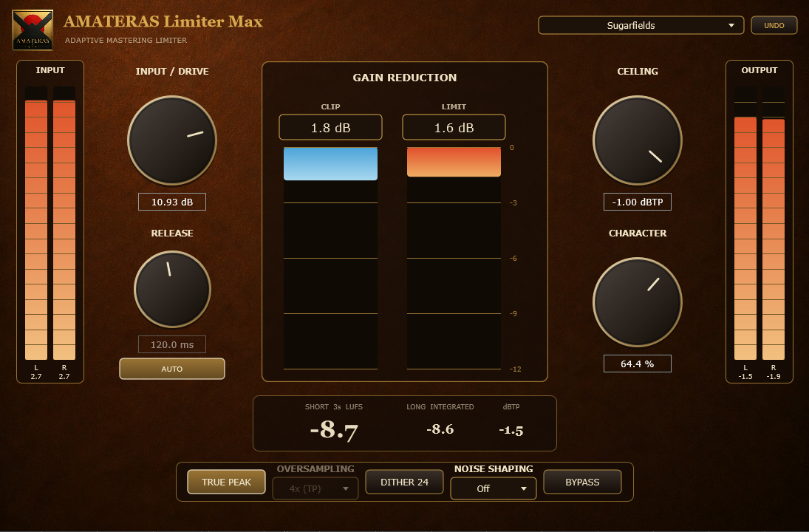Toggle the BYPASS button
This screenshot has width=809, height=532.
[x=582, y=482]
